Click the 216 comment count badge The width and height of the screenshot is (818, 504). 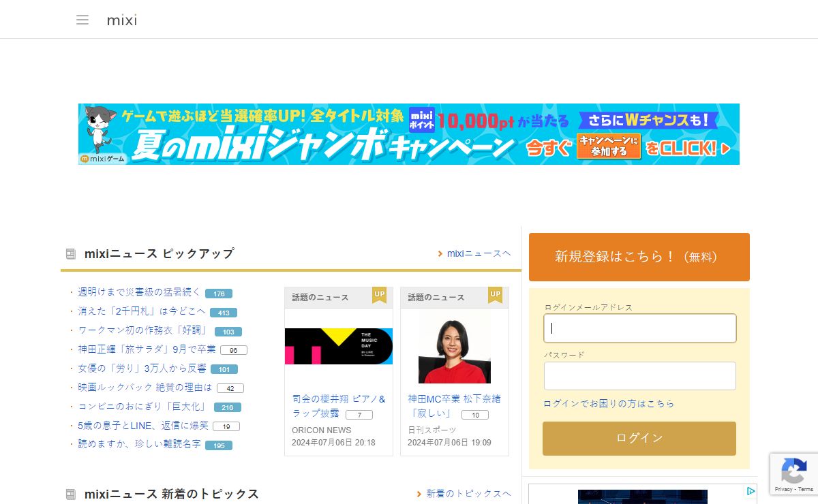[228, 407]
